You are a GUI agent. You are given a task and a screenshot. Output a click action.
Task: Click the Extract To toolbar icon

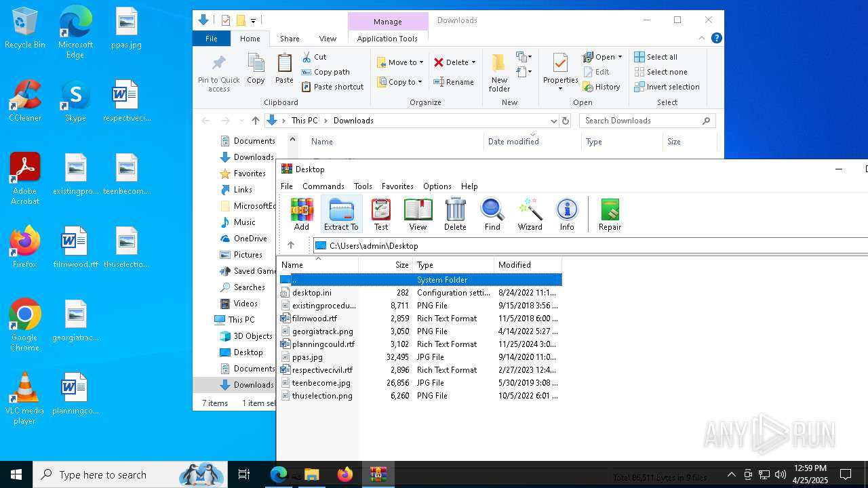tap(341, 214)
